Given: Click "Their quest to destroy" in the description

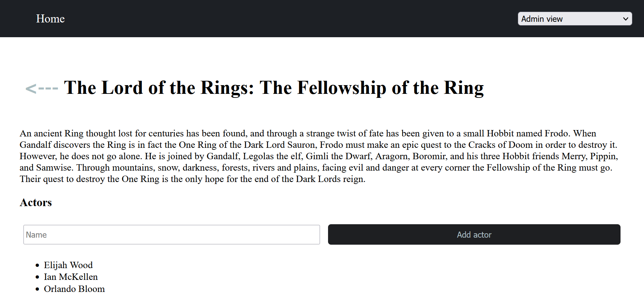Looking at the screenshot, I should (x=47, y=179).
